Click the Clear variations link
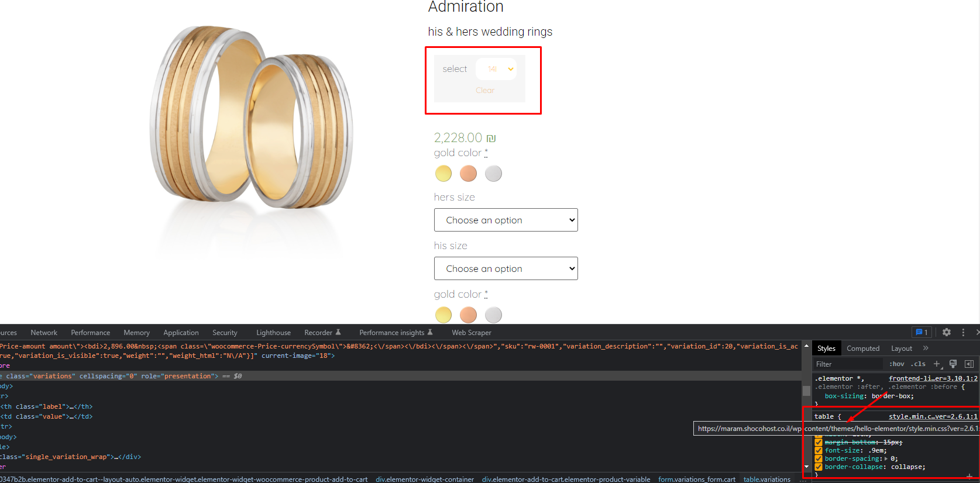Screen dimensions: 980x483 pos(485,90)
